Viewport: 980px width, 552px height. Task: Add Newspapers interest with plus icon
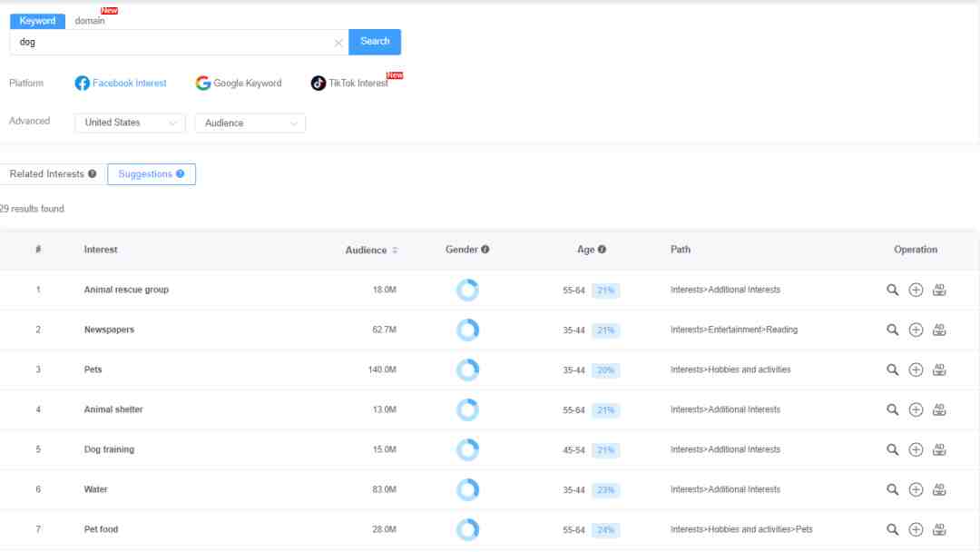916,330
